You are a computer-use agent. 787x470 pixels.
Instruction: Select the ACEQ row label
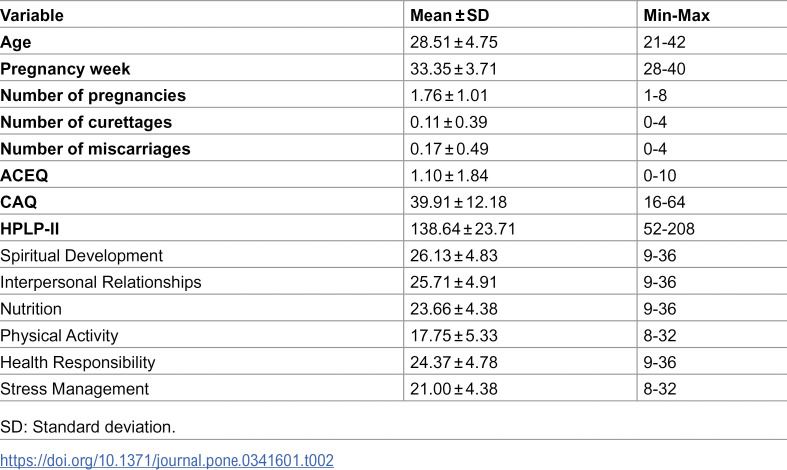(x=24, y=175)
